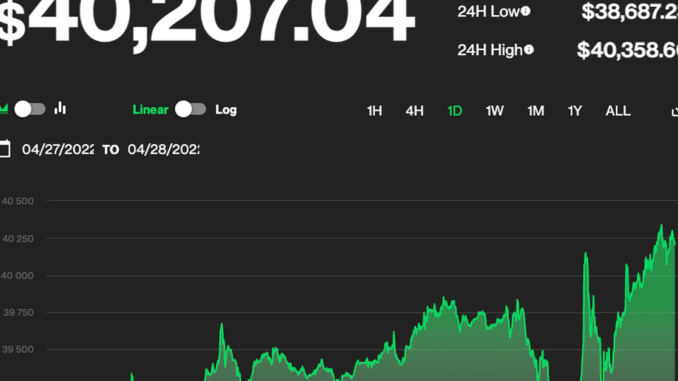Click the 24H High label
Image resolution: width=678 pixels, height=381 pixels.
coord(490,50)
